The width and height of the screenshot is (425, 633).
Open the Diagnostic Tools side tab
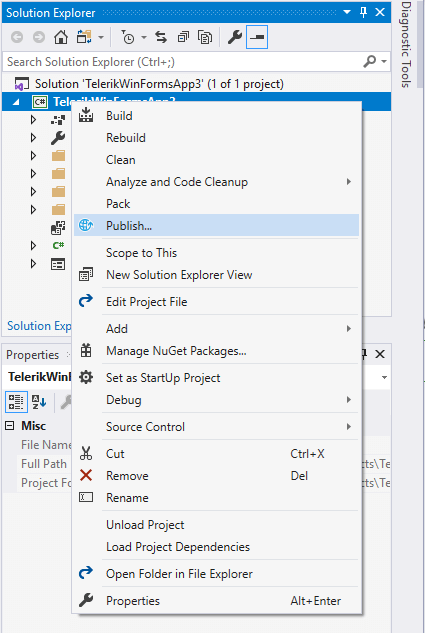pos(406,45)
